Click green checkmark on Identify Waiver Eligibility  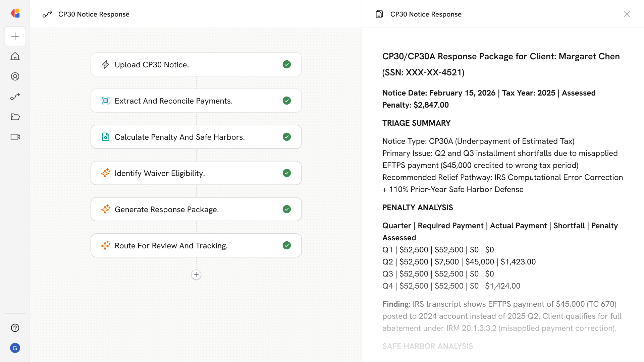point(286,173)
